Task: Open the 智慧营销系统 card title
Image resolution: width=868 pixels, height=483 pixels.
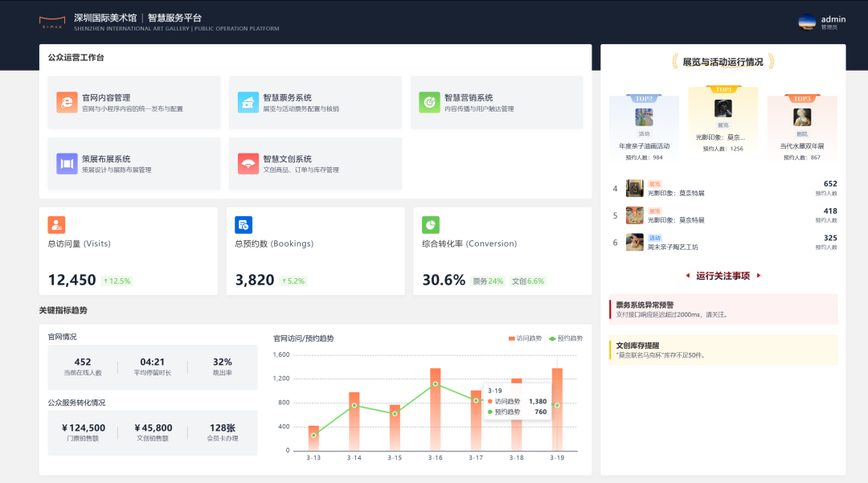Action: 469,97
